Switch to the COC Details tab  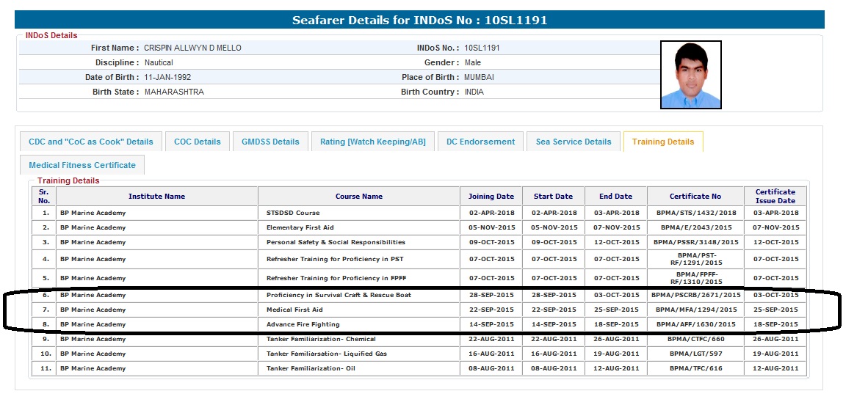(x=198, y=142)
